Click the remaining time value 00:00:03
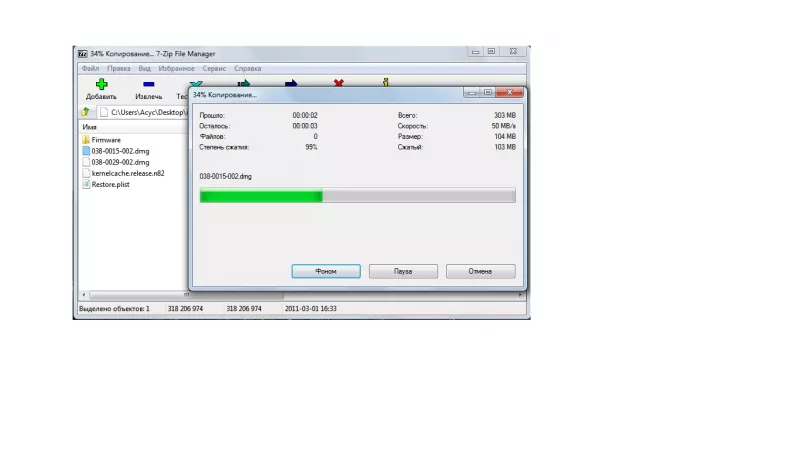This screenshot has width=800, height=450. click(305, 126)
